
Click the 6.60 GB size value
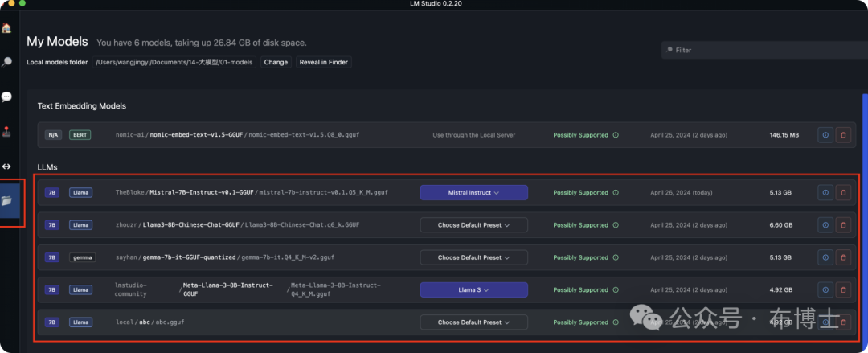click(781, 225)
